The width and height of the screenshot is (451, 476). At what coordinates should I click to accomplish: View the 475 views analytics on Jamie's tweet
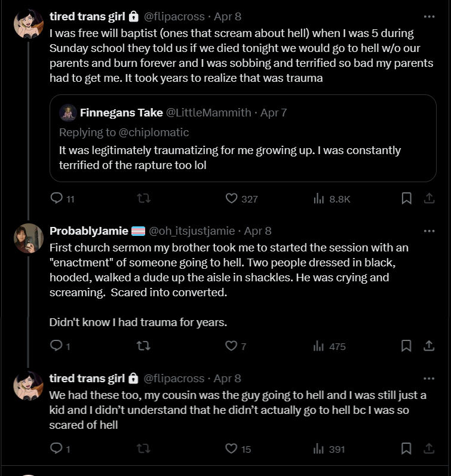coord(329,346)
